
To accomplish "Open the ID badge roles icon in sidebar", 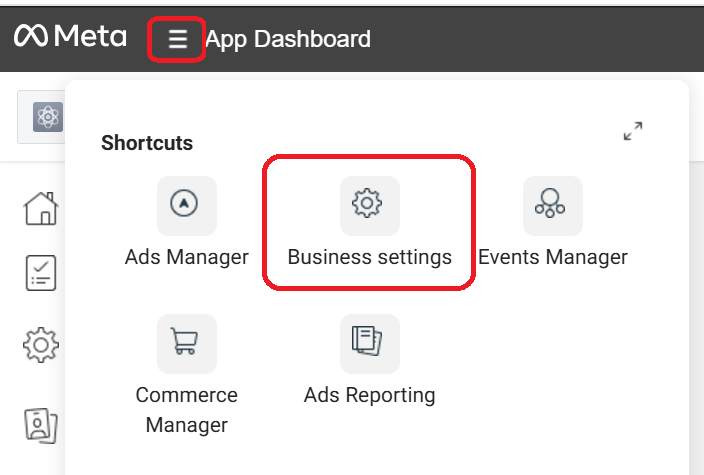I will 41,425.
